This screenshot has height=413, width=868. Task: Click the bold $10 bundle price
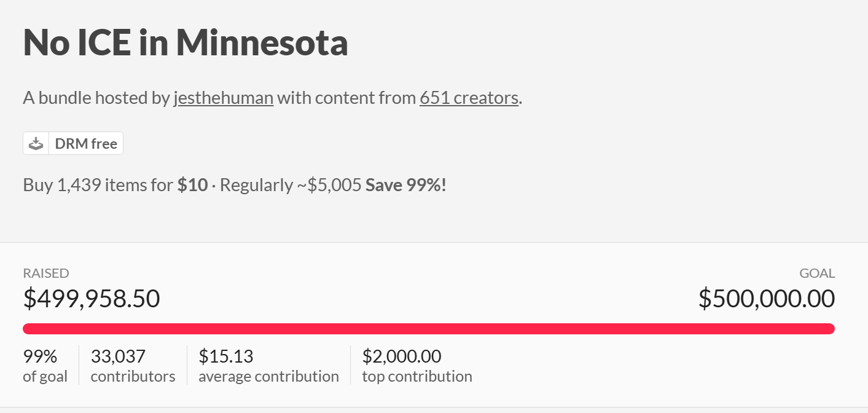click(192, 185)
